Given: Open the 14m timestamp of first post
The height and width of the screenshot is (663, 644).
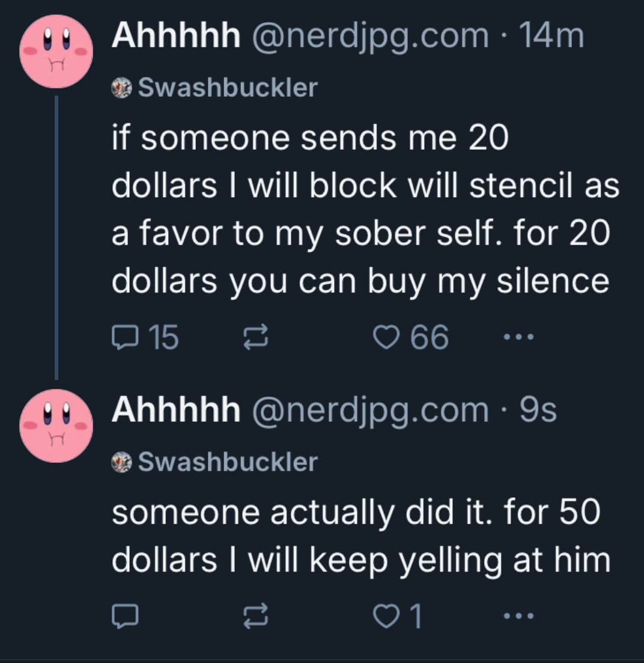Looking at the screenshot, I should (x=551, y=35).
